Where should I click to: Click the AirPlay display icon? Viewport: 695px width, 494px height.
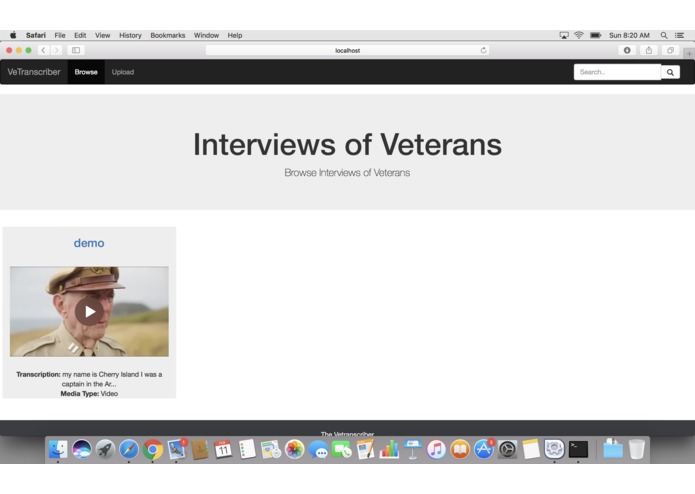click(564, 35)
